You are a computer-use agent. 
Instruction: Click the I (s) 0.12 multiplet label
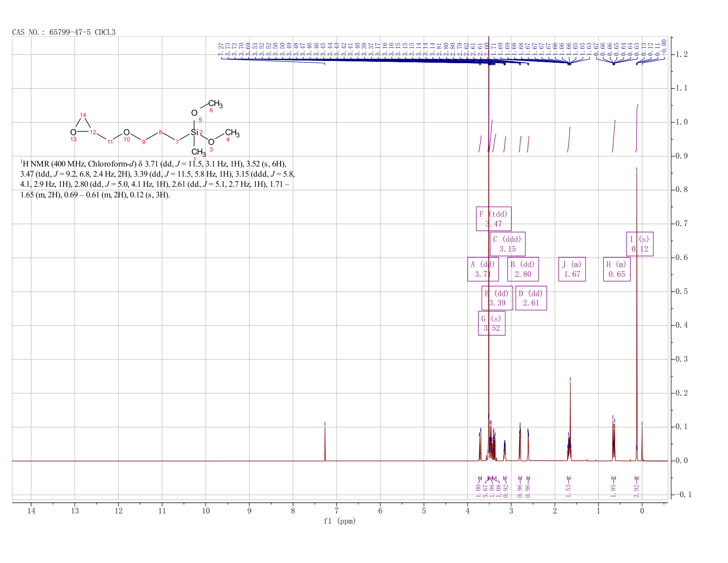coord(640,244)
